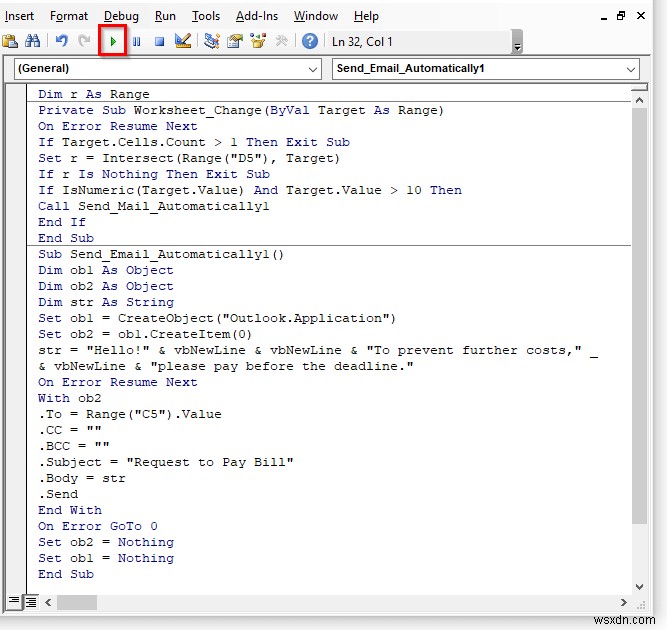Toggle Design Mode icon
The image size is (667, 630).
(x=183, y=41)
